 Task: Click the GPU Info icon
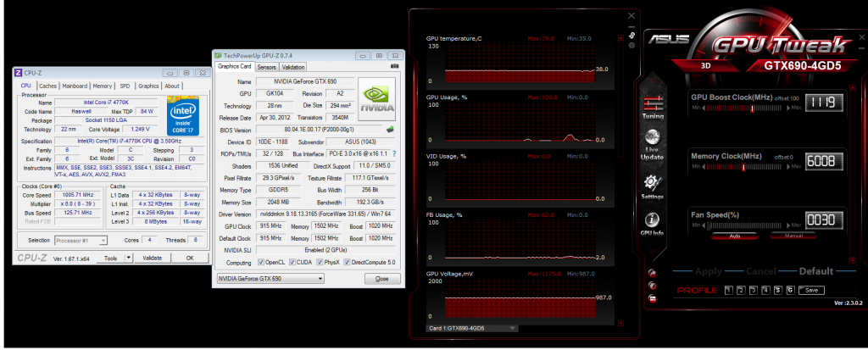pyautogui.click(x=654, y=224)
